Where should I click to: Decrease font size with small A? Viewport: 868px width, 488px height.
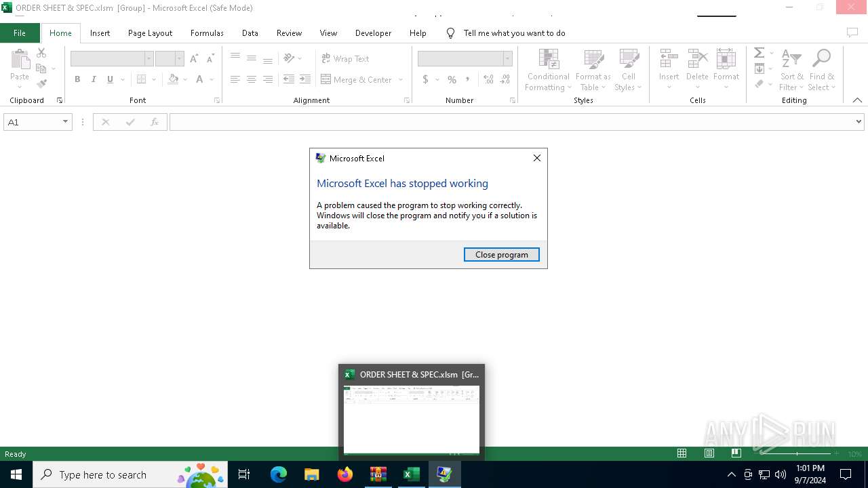point(210,59)
